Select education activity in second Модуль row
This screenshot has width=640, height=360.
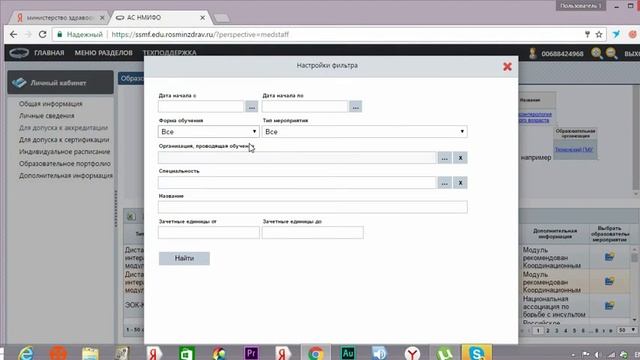point(609,281)
